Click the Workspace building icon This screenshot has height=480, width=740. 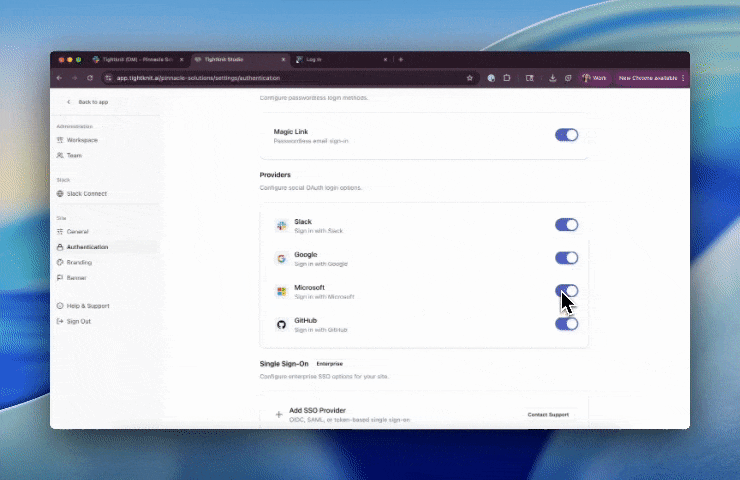point(60,140)
